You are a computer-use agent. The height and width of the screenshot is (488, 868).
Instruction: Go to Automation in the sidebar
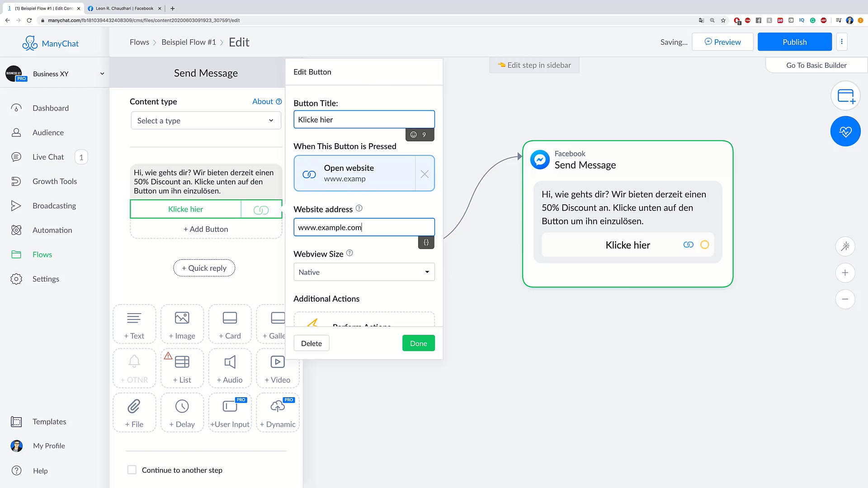click(52, 230)
